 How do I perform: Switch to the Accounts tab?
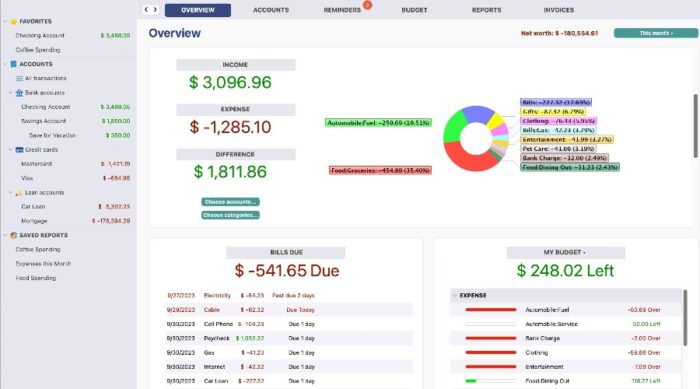pos(271,10)
